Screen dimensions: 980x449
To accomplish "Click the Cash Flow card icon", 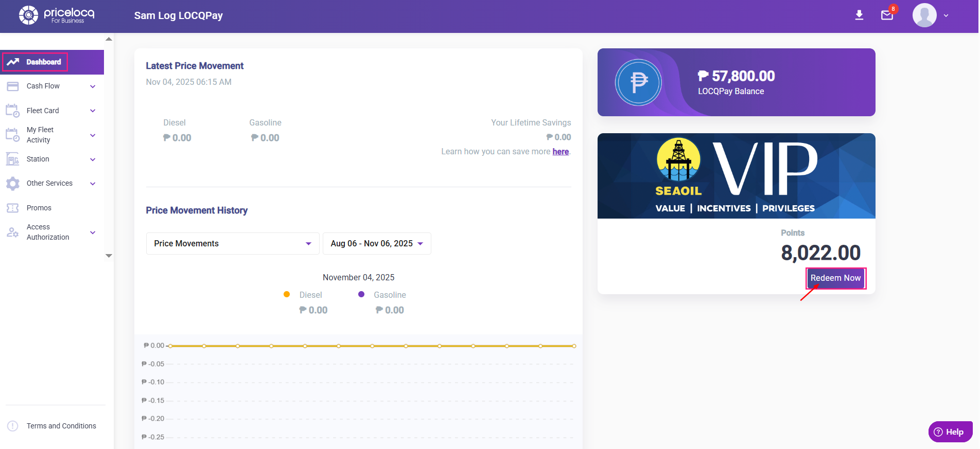I will pos(13,86).
